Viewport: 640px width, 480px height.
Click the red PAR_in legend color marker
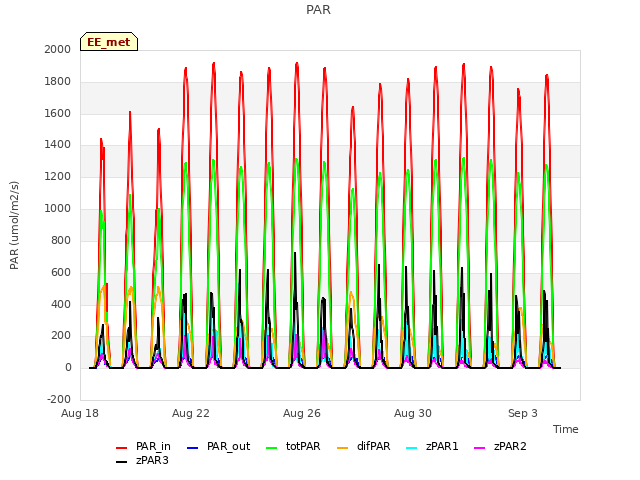[122, 448]
